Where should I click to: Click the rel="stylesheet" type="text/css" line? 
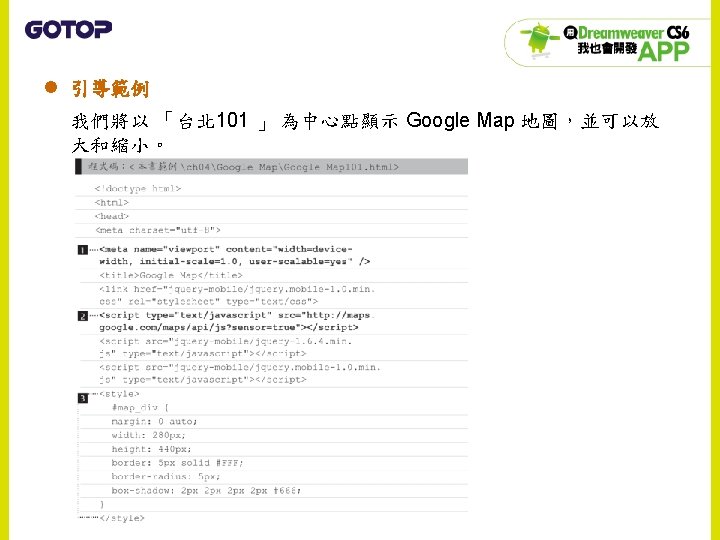tap(208, 302)
